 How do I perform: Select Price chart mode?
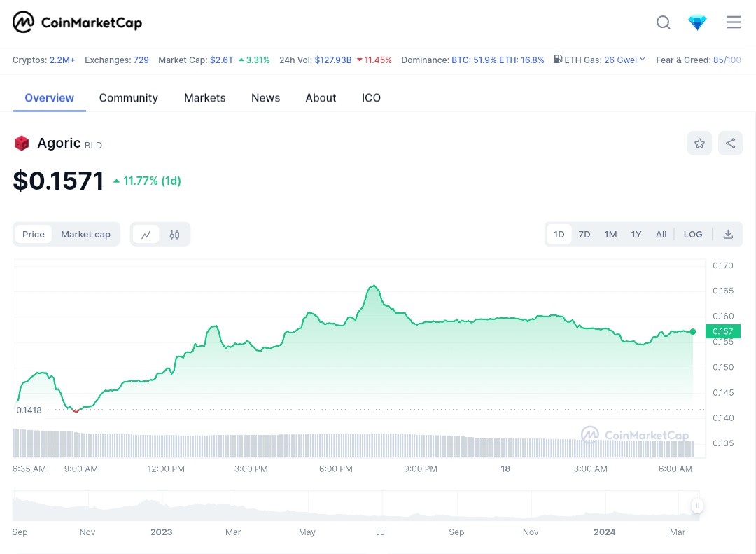click(34, 235)
